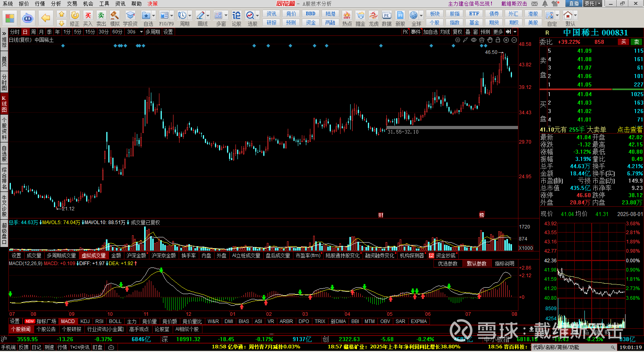Screen dimensions: 644x352
Task: Select the 60分 period
Action: (x=117, y=32)
